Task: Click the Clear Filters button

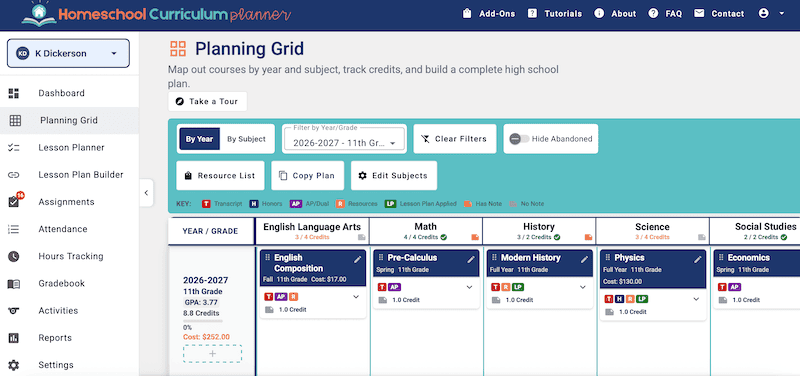Action: click(x=455, y=139)
